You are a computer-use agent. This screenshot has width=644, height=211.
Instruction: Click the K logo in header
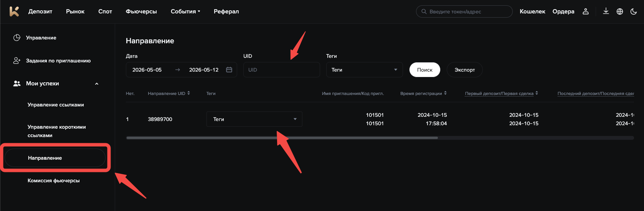pos(14,11)
